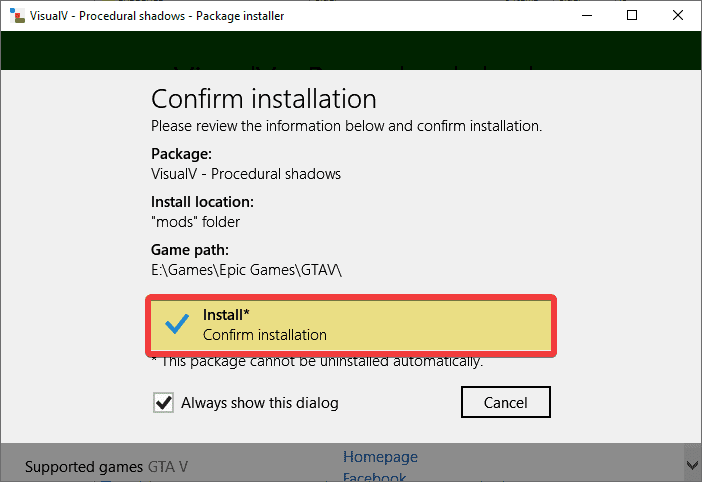This screenshot has height=482, width=702.
Task: Click the window title bar text
Action: pos(156,16)
